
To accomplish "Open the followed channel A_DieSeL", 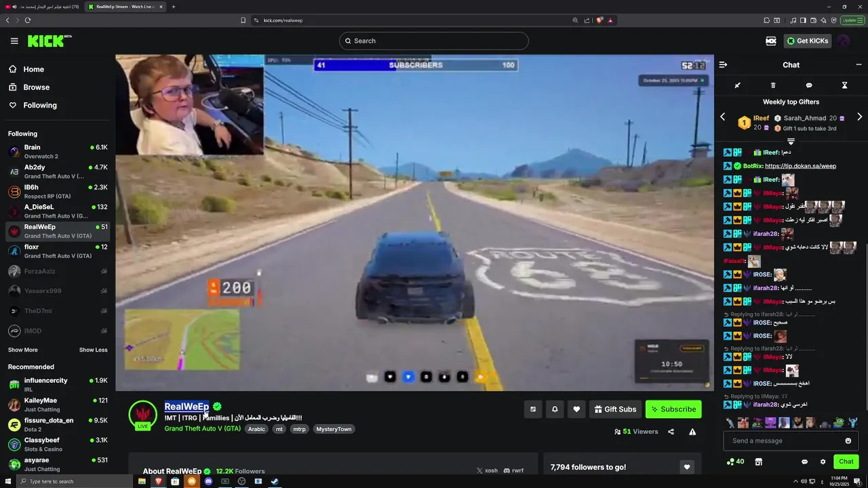I will tap(58, 211).
